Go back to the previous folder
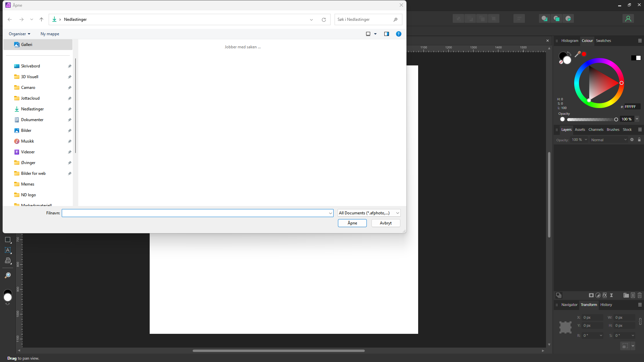Image resolution: width=644 pixels, height=362 pixels. coord(10,19)
